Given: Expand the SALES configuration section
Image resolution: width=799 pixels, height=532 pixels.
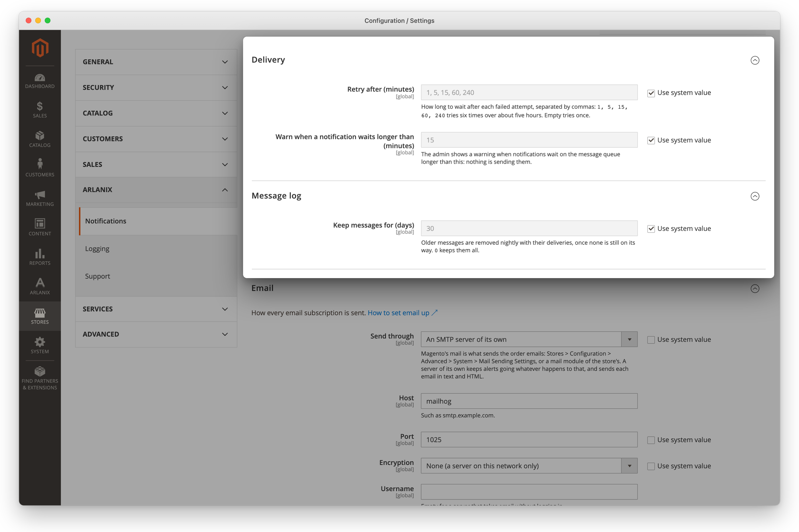Looking at the screenshot, I should (x=156, y=164).
